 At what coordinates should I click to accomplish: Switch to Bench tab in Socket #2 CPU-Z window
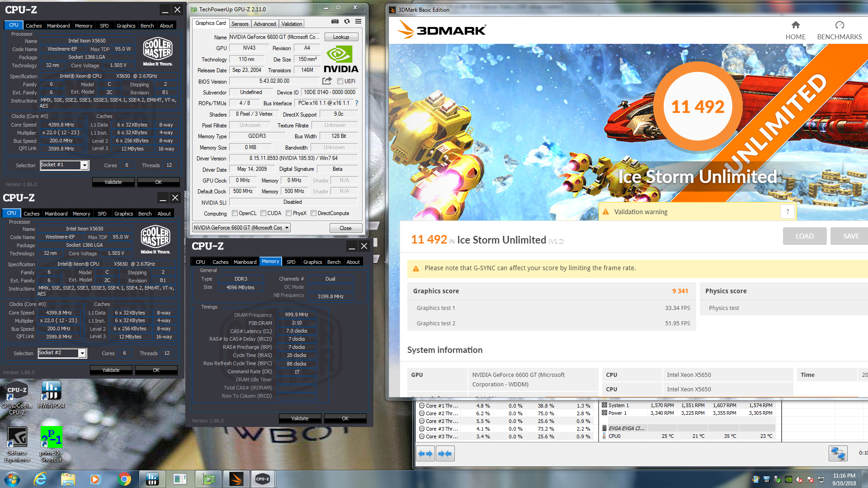coord(145,214)
